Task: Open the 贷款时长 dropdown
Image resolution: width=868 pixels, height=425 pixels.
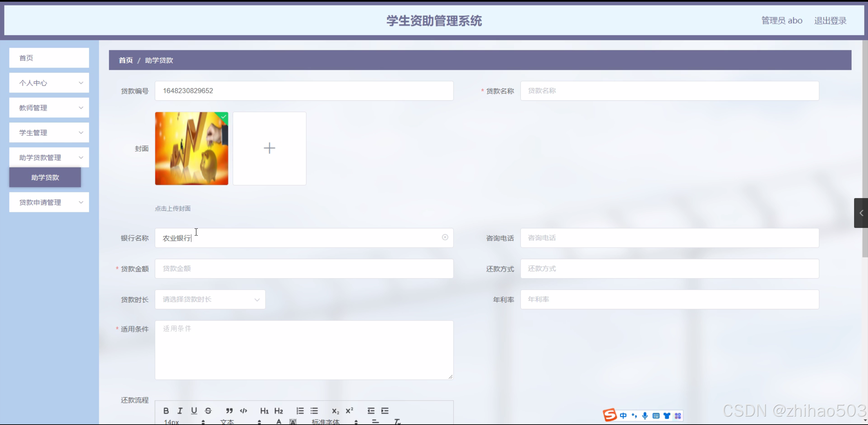Action: (210, 300)
